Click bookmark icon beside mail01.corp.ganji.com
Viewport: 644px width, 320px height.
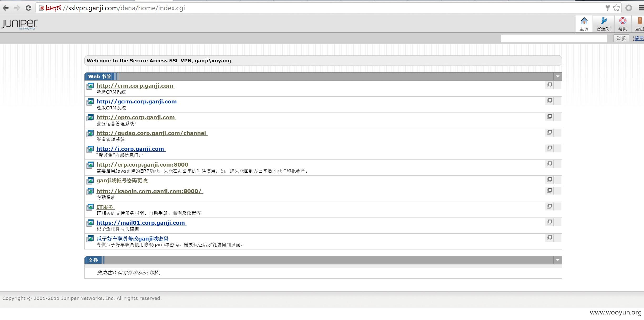(90, 223)
